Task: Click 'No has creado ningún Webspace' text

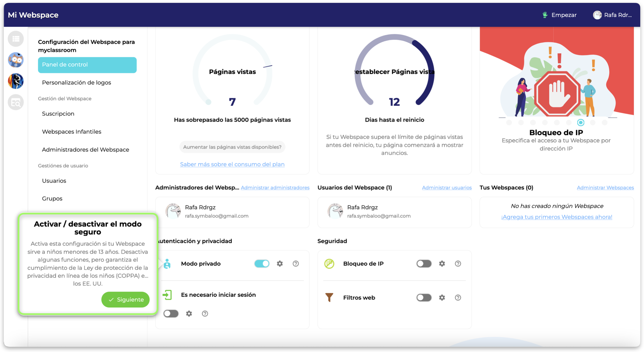Action: 557,206
